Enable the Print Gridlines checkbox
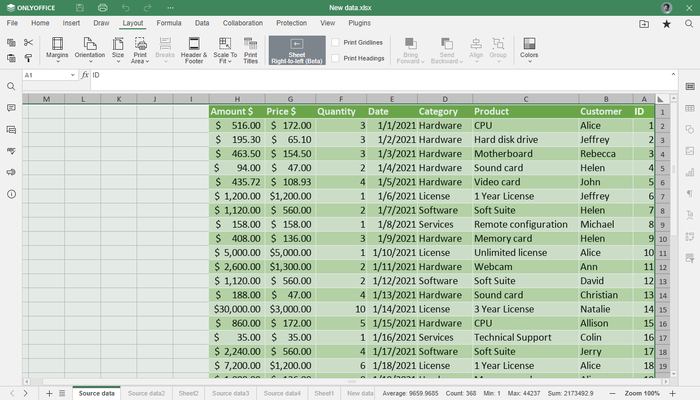This screenshot has height=400, width=700. tap(336, 42)
